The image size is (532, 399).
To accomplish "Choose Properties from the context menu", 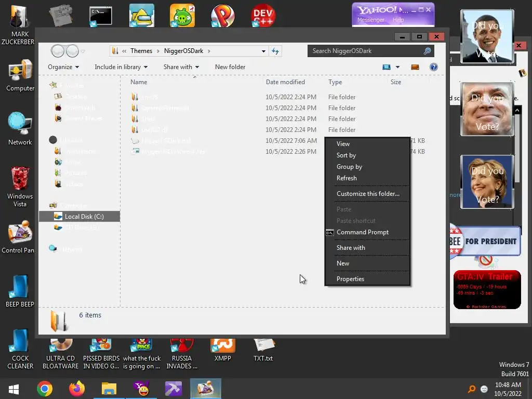I will click(x=367, y=279).
